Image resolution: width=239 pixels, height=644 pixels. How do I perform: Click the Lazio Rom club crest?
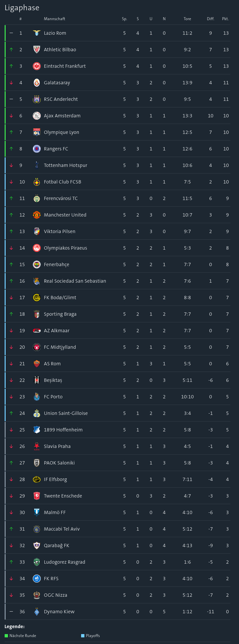point(37,33)
